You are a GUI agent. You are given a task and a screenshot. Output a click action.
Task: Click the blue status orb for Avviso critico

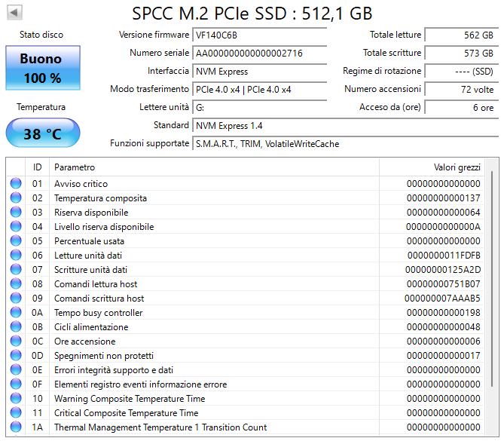[x=16, y=184]
